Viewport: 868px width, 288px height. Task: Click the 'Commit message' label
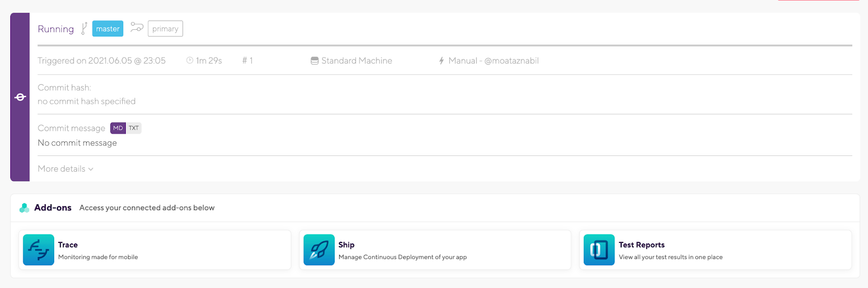point(71,128)
